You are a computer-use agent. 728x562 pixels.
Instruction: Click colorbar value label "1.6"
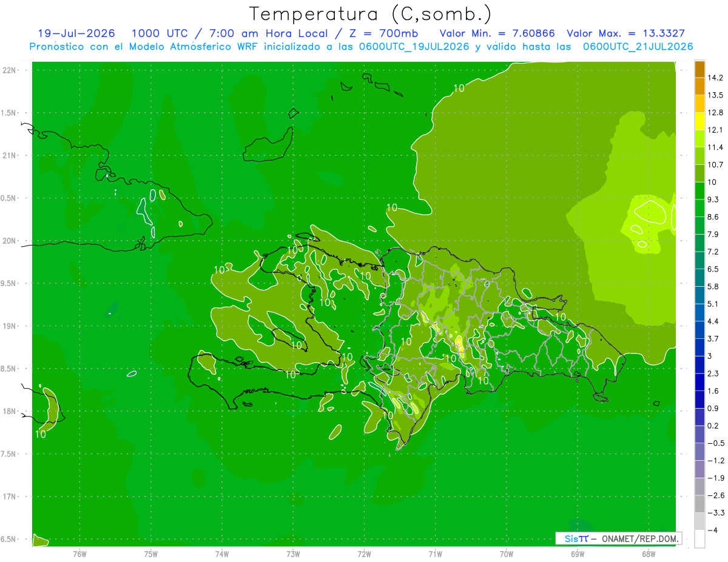click(713, 391)
